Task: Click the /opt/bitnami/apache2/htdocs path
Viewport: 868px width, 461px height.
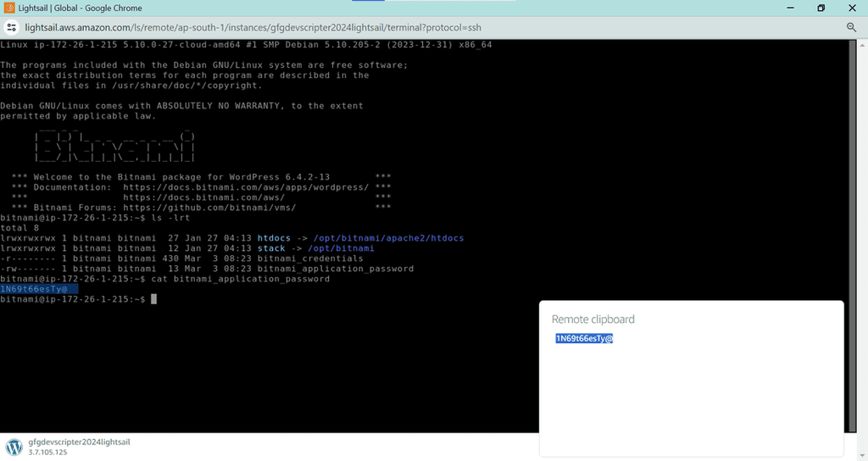Action: point(388,238)
